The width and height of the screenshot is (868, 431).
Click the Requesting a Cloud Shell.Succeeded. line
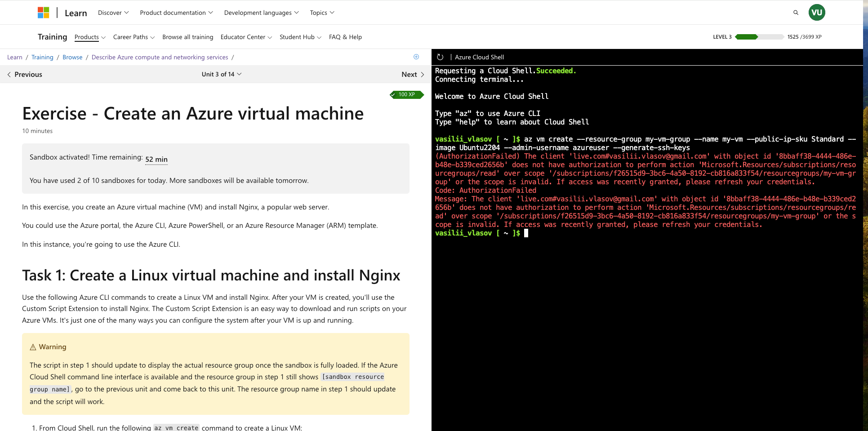pyautogui.click(x=506, y=71)
